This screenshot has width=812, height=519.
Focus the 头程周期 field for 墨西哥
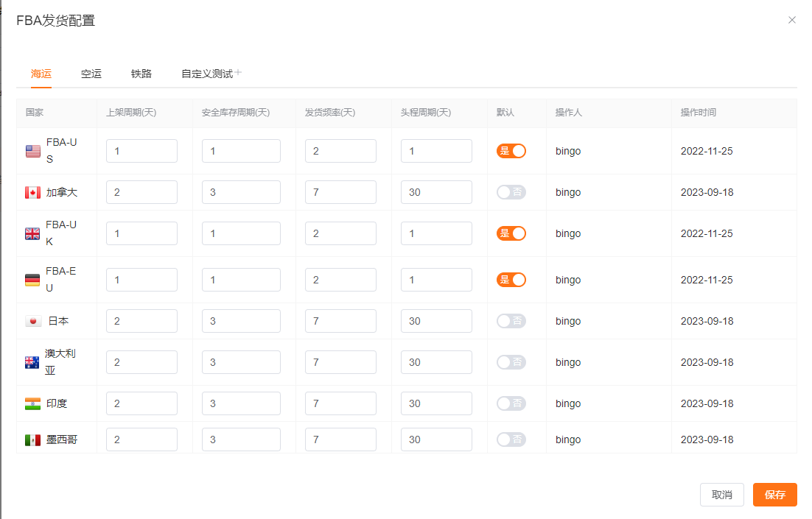436,439
